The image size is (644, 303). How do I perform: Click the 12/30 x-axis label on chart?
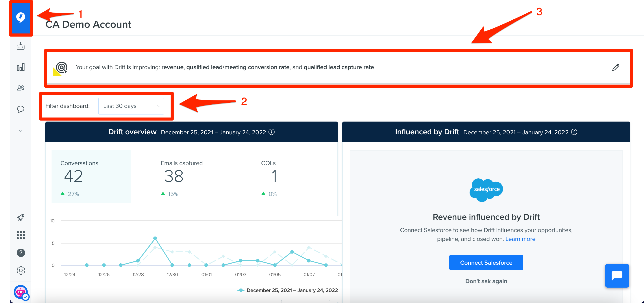[x=172, y=275]
